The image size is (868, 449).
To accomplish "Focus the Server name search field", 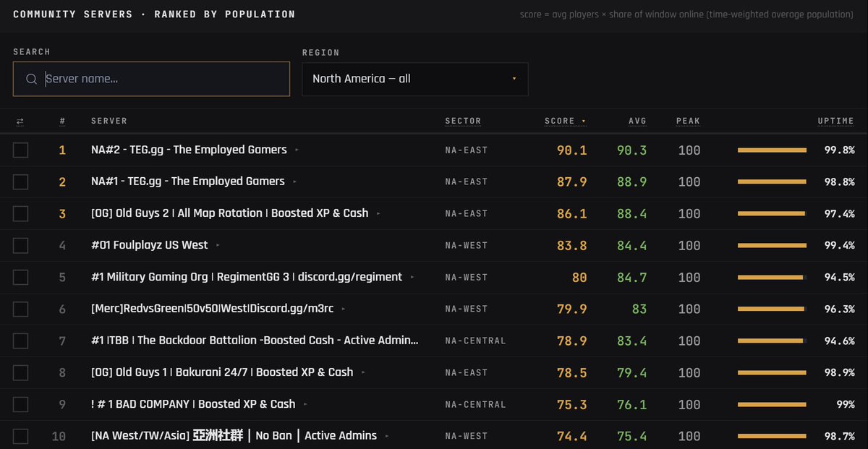I will click(x=151, y=79).
